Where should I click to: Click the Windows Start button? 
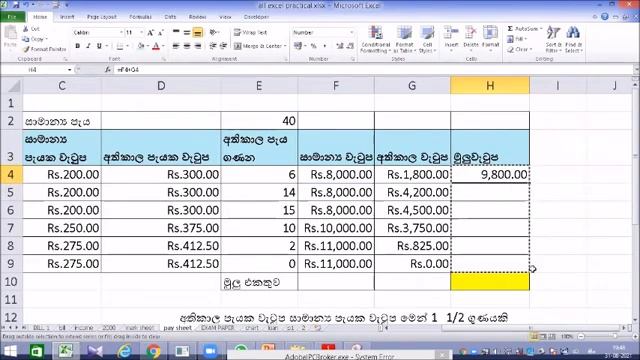coord(10,351)
